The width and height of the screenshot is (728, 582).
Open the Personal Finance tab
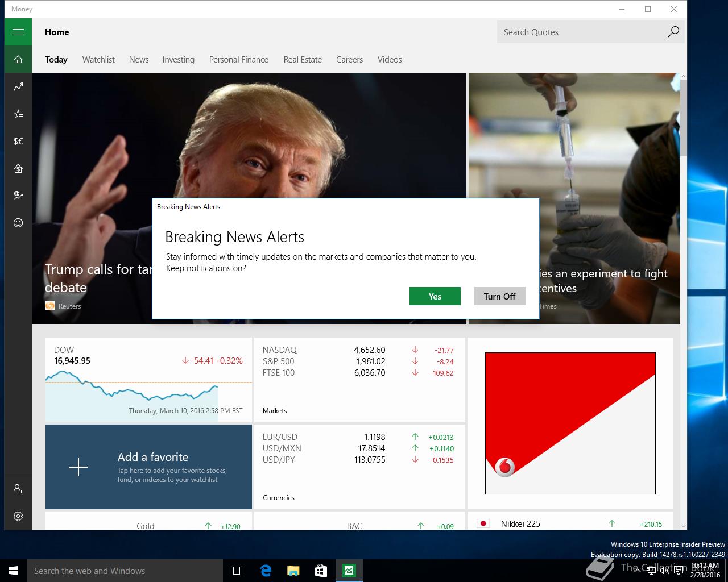(238, 59)
